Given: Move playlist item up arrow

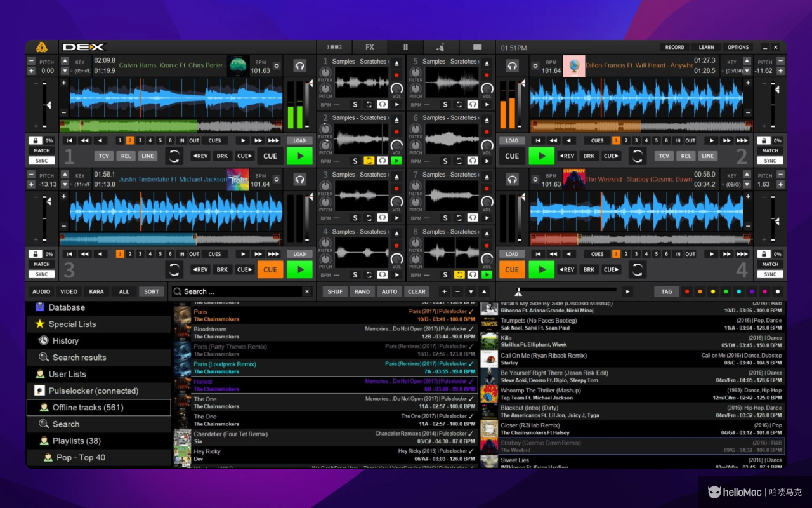Looking at the screenshot, I should pos(485,291).
